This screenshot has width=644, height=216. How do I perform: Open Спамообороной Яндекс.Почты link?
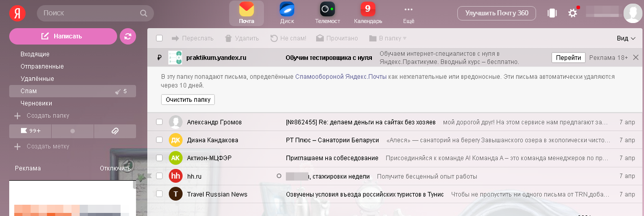point(341,77)
